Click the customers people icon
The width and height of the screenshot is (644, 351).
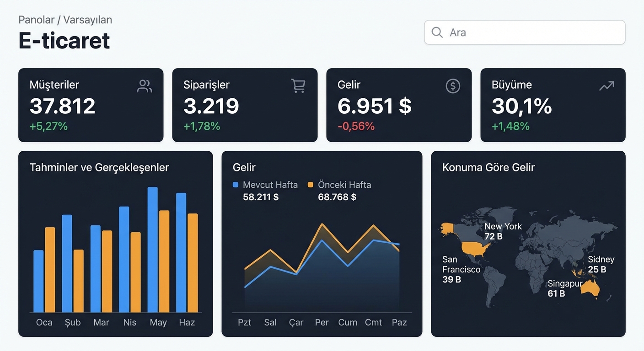pos(145,86)
